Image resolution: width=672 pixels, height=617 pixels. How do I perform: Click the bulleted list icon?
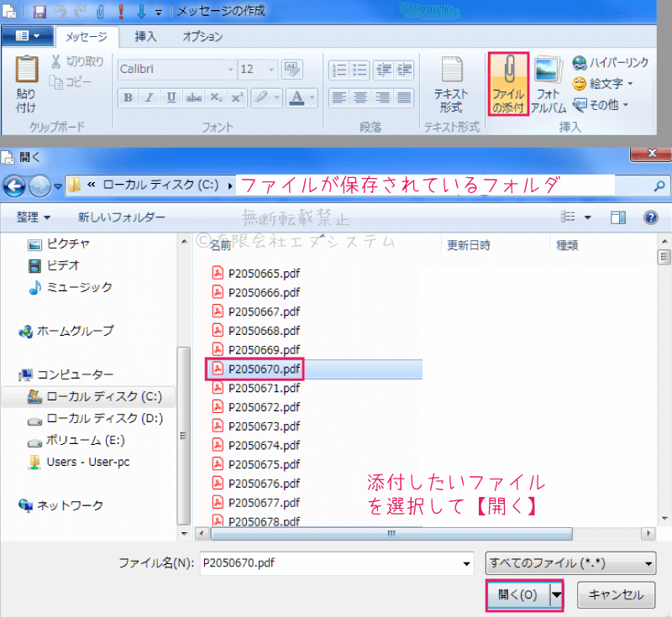pos(360,70)
